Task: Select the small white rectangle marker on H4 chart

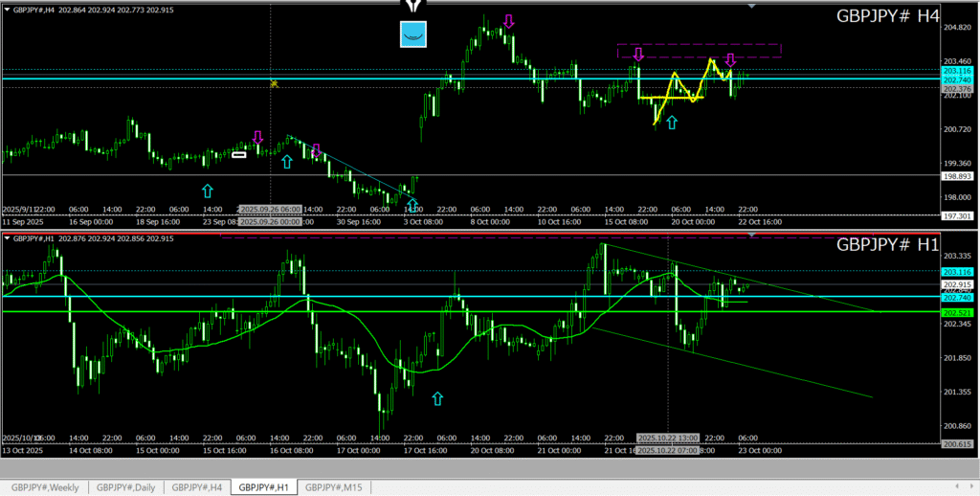Action: pos(239,153)
